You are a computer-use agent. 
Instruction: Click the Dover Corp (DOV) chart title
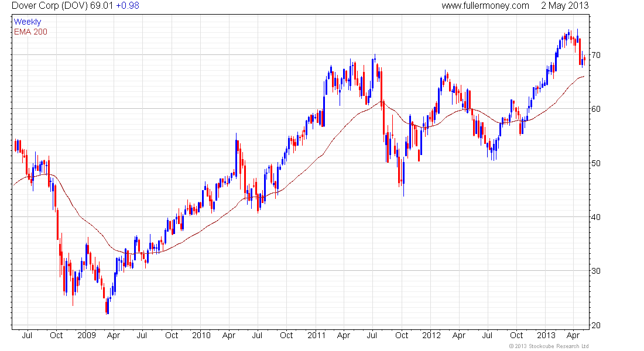pos(50,6)
